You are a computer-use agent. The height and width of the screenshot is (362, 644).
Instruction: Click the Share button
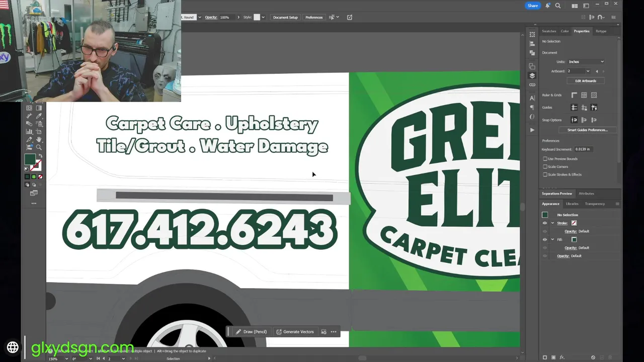tap(533, 6)
